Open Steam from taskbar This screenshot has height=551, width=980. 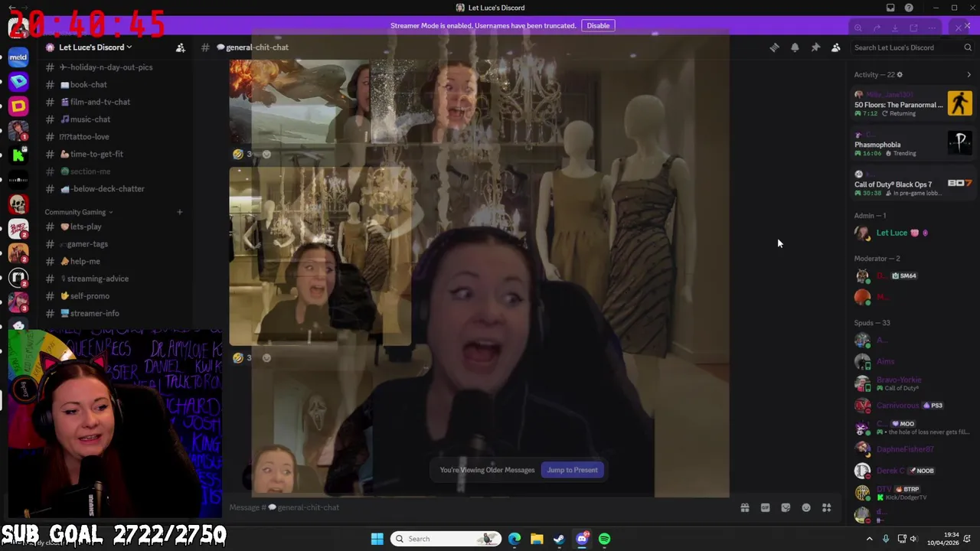[559, 539]
